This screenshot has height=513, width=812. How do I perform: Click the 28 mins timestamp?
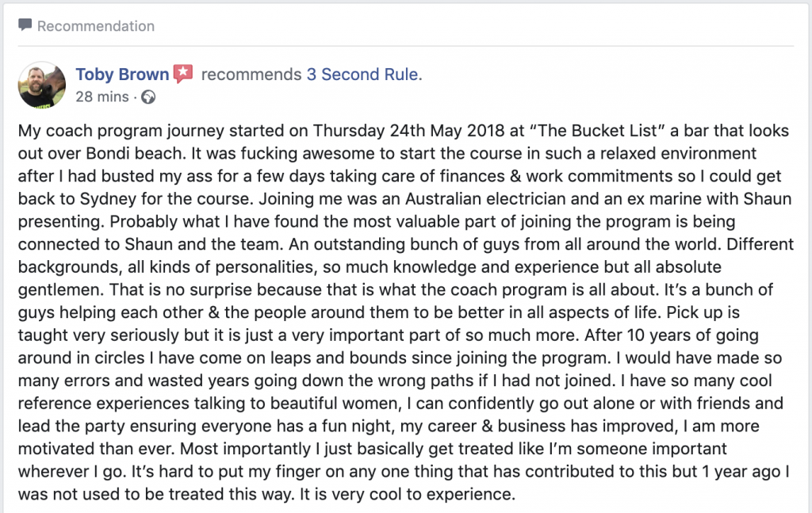102,97
